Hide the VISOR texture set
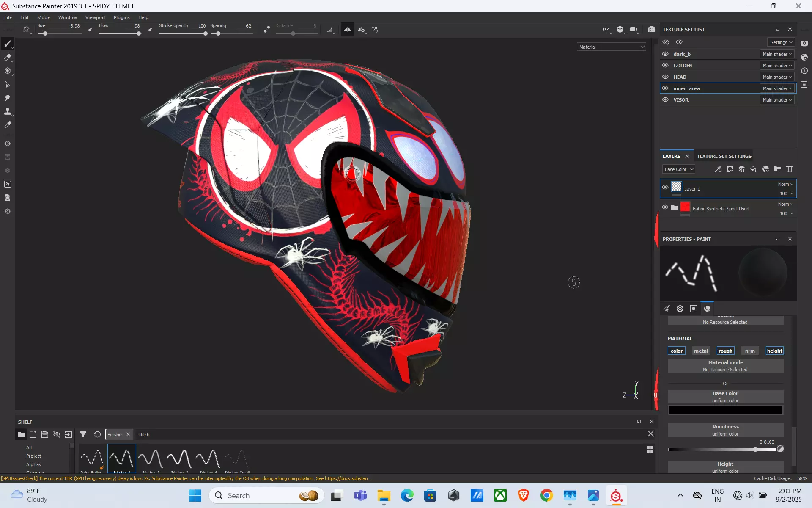Image resolution: width=812 pixels, height=508 pixels. tap(665, 100)
